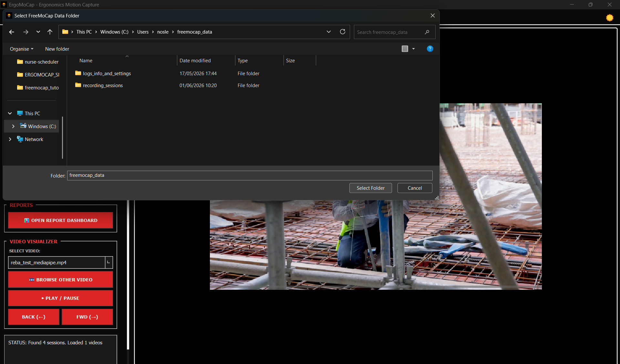Screen dimensions: 620x364
Task: Sort files by Date modified column
Action: [195, 61]
